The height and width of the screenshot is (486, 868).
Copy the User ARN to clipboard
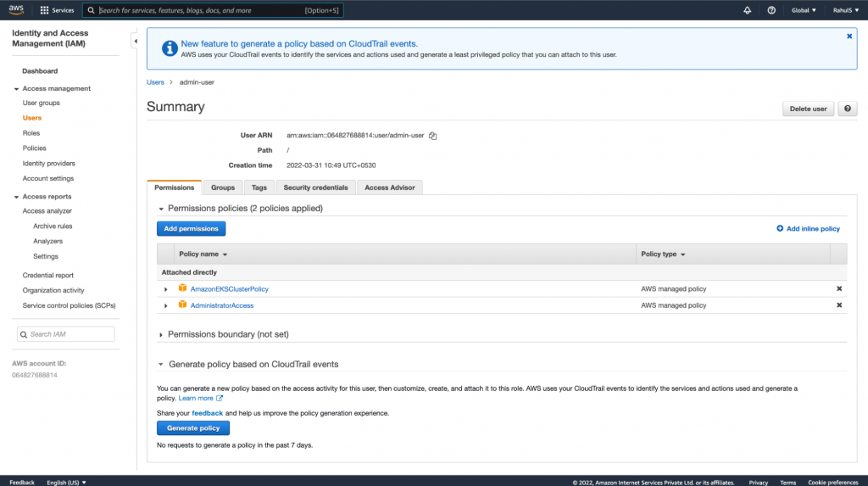click(433, 136)
